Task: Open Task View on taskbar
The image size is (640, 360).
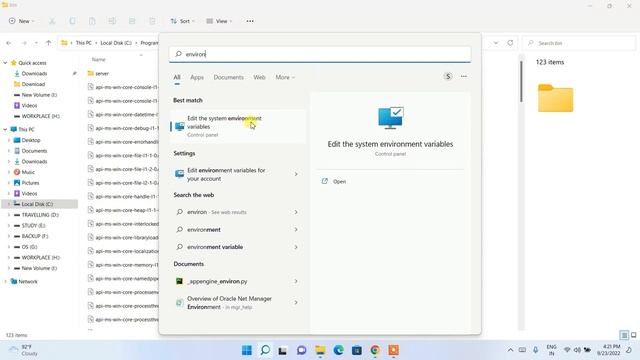Action: point(283,350)
